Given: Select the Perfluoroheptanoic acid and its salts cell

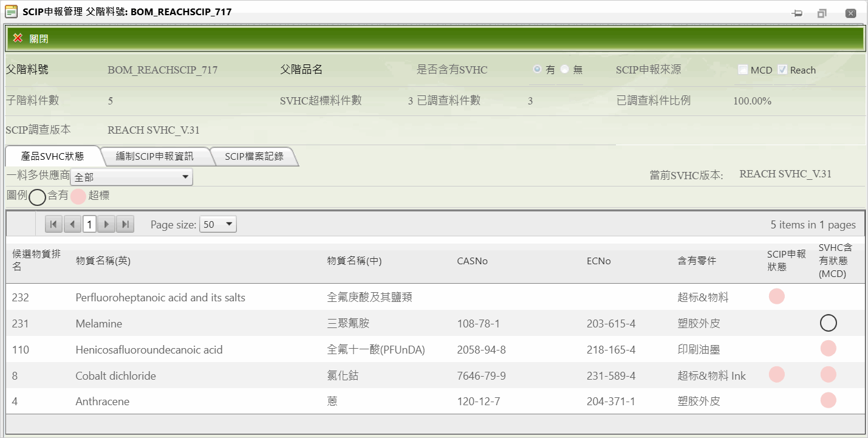Looking at the screenshot, I should (x=160, y=298).
